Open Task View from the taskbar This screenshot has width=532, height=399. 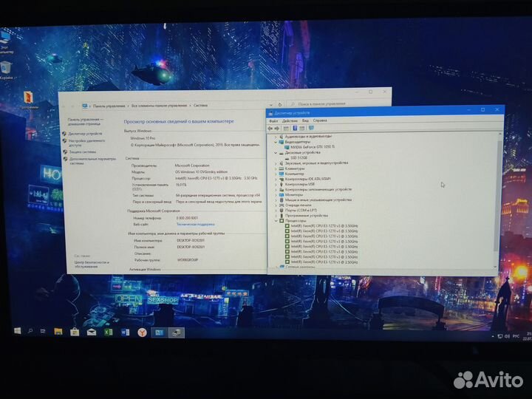(43, 331)
